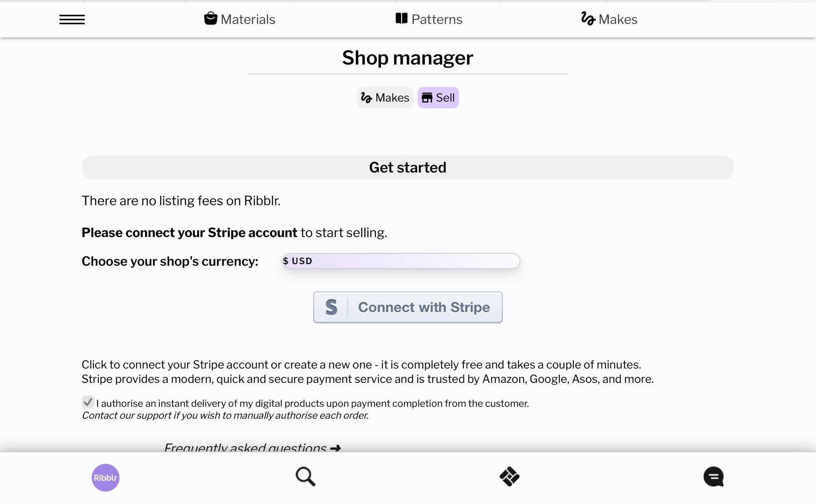Open the Frequently asked questions link
816x504 pixels.
[253, 447]
